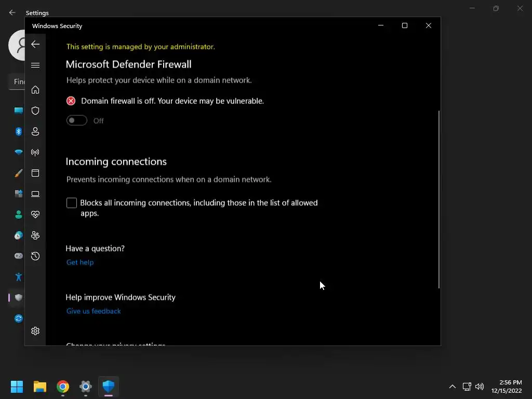532x399 pixels.
Task: Open File Explorer from taskbar
Action: coord(39,387)
